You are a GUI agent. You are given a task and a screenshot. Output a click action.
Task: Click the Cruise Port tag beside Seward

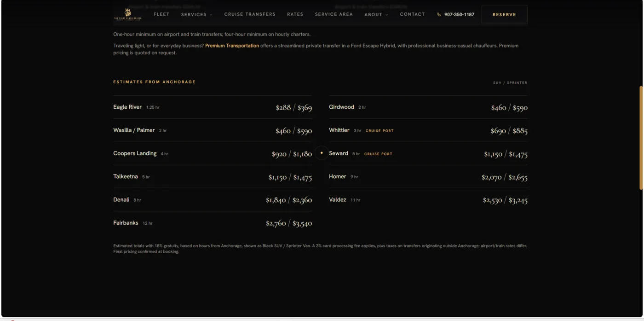coord(378,154)
